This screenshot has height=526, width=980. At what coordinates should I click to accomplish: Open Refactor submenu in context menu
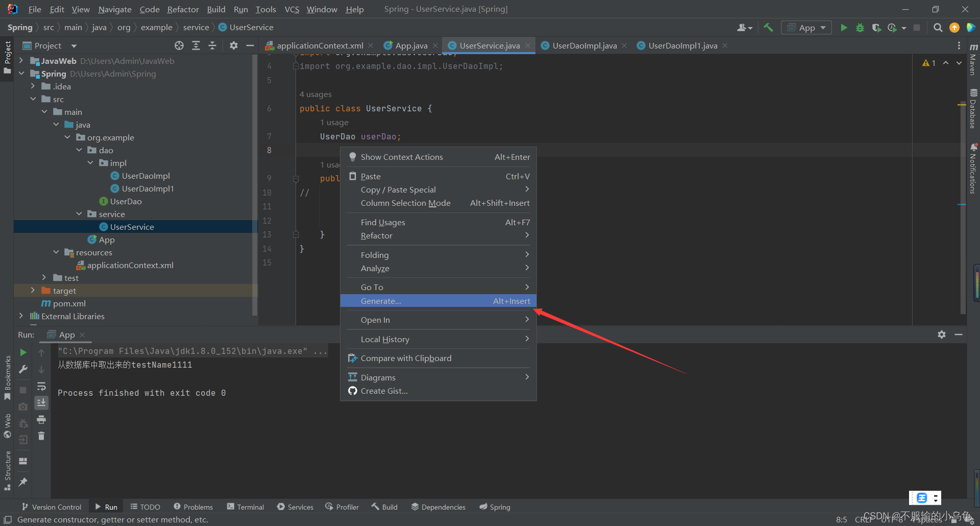pyautogui.click(x=438, y=235)
